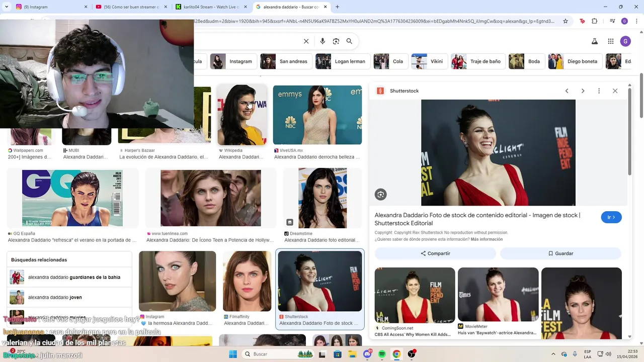
Task: Bookmark this page with star icon
Action: click(x=566, y=21)
